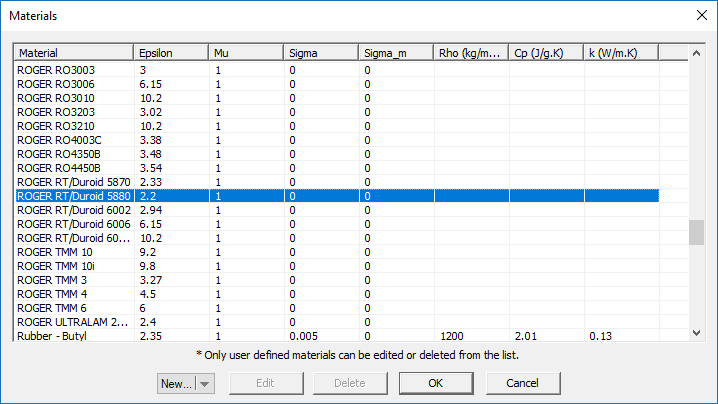The image size is (718, 404).
Task: Select ROGER RO3203 row
Action: 337,112
